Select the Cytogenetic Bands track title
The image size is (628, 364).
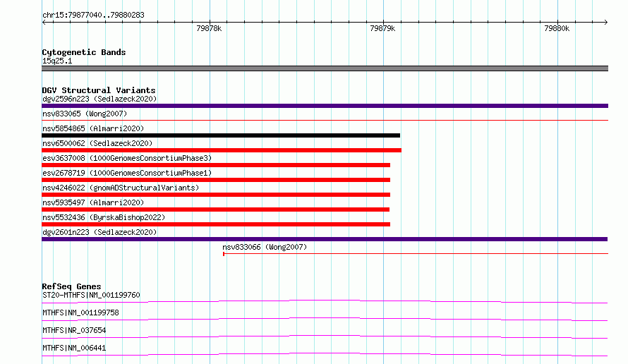coord(84,52)
